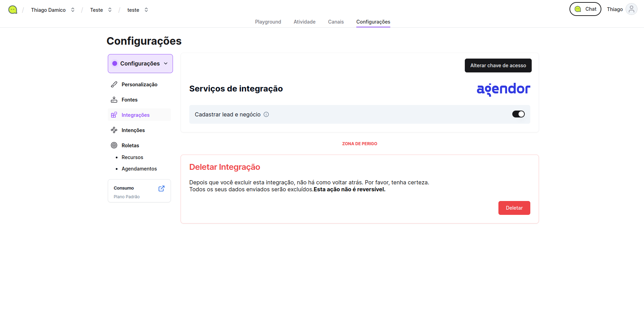Switch to the Playground tab
Screen dimensions: 644x332
[268, 22]
